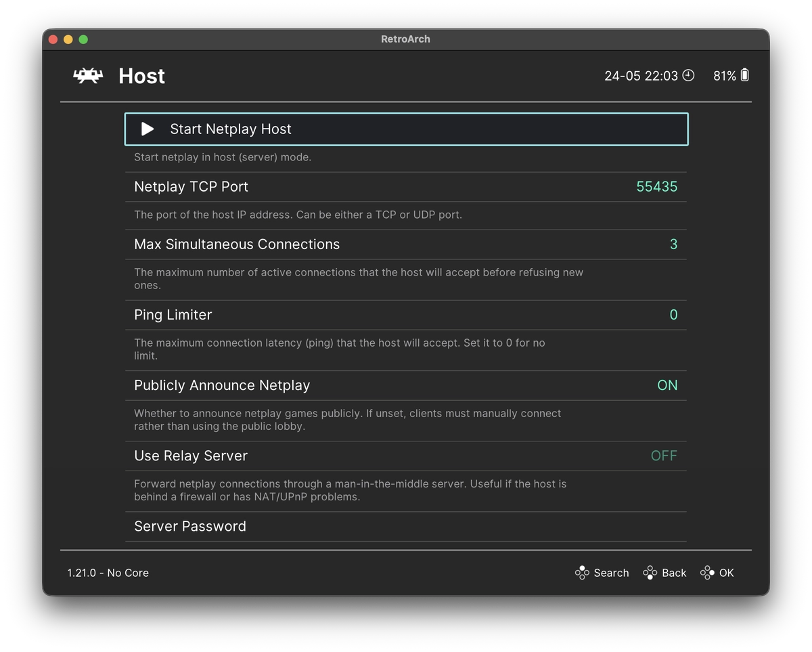Click the description about maximum connection latency
812x652 pixels.
pos(340,349)
